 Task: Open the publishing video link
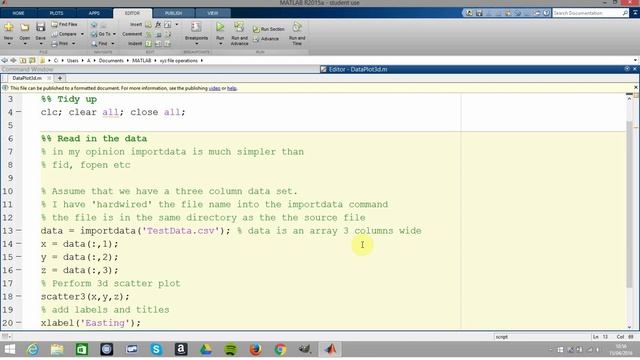tap(214, 88)
